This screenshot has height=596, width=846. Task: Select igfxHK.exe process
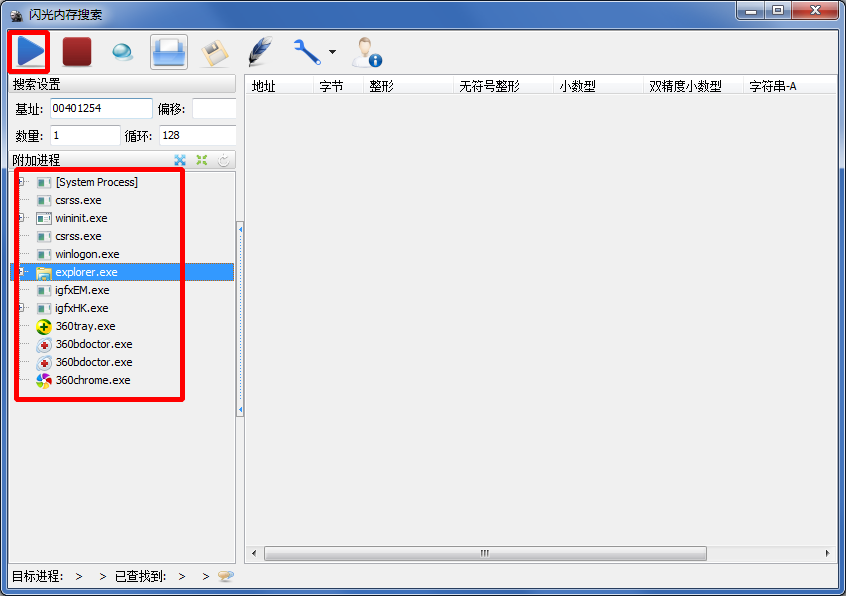tap(81, 309)
